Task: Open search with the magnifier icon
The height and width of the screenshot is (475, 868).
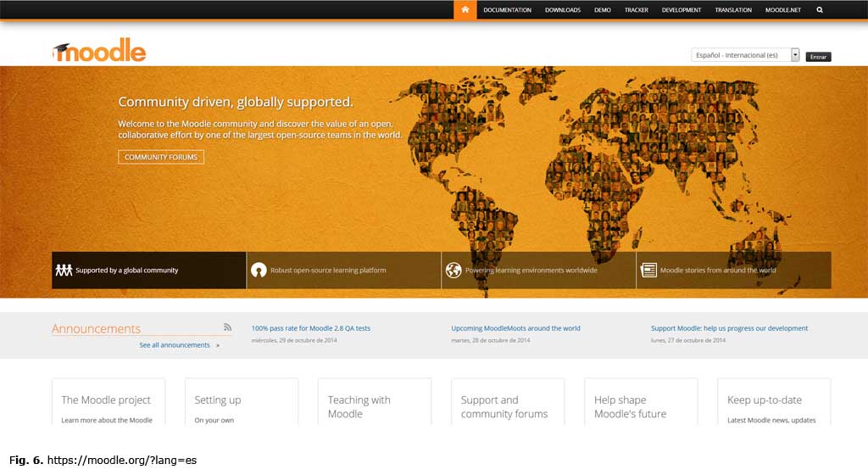Action: [x=820, y=10]
